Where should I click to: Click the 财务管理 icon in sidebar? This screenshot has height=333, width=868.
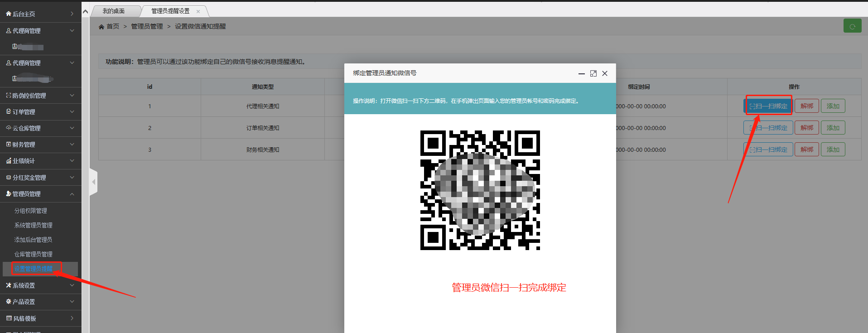[9, 145]
